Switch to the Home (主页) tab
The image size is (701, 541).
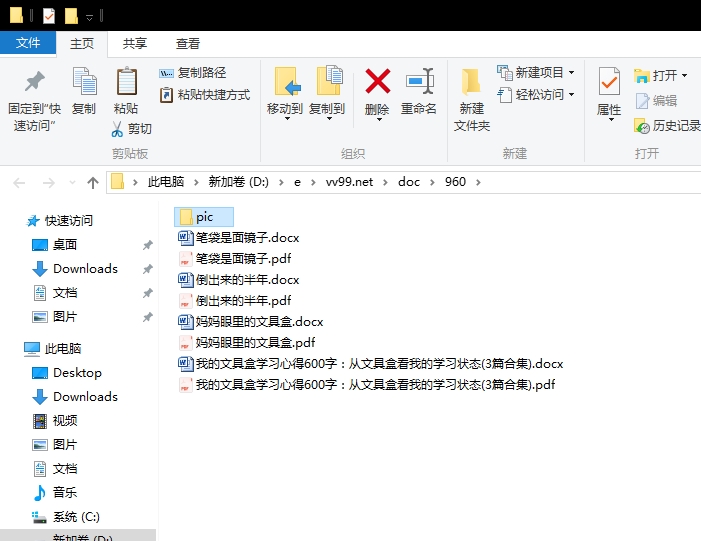click(82, 44)
